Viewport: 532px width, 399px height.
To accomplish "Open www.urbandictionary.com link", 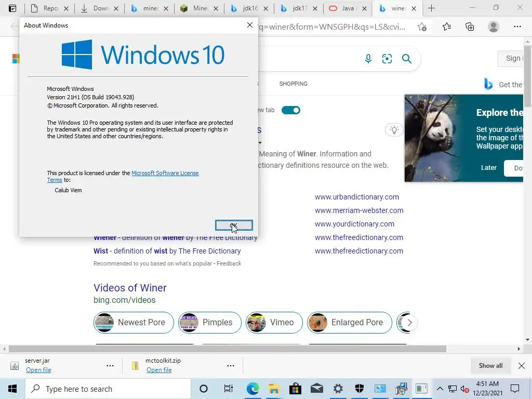I will [356, 197].
